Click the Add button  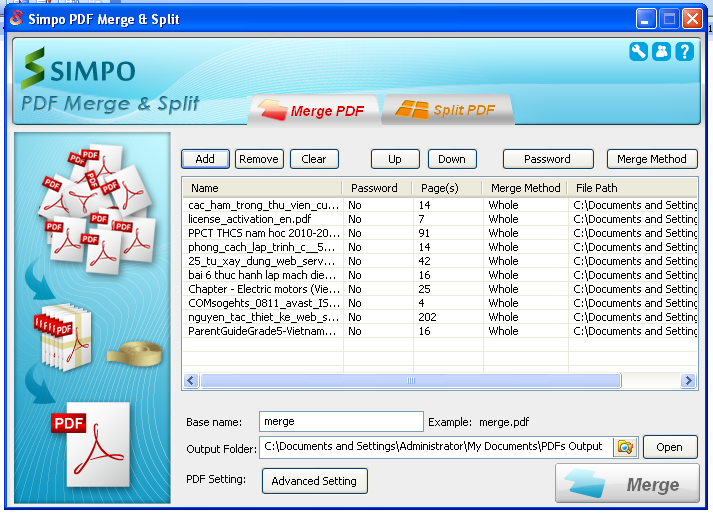pos(205,159)
